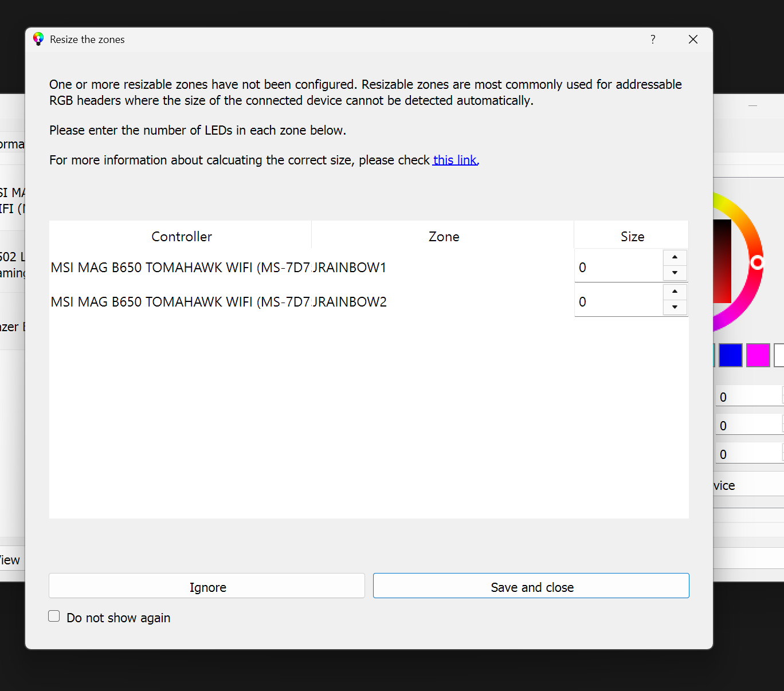Decrease JRAINBOW1 size with down arrow
This screenshot has height=691, width=784.
point(675,273)
